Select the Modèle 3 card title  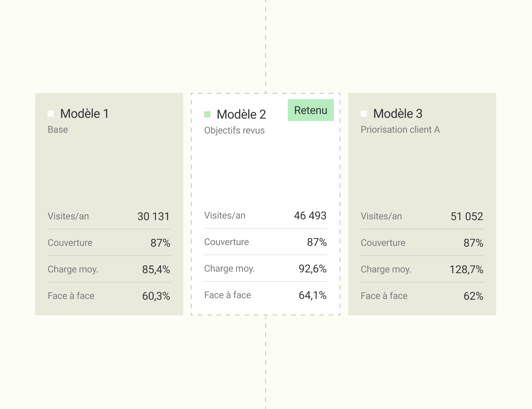[398, 114]
